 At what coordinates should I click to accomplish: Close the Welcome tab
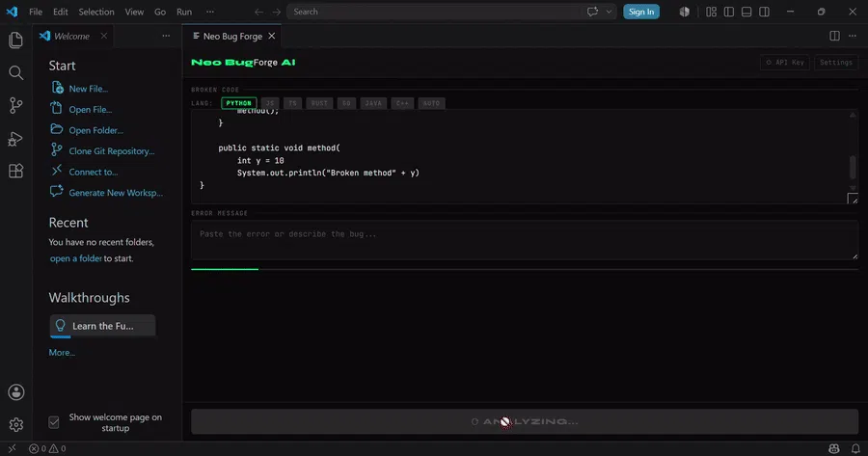103,36
